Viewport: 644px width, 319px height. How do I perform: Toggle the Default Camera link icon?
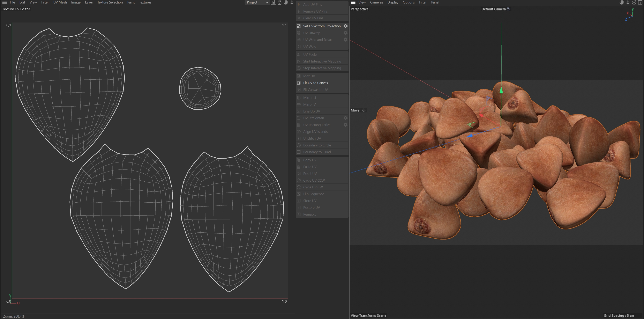point(508,9)
